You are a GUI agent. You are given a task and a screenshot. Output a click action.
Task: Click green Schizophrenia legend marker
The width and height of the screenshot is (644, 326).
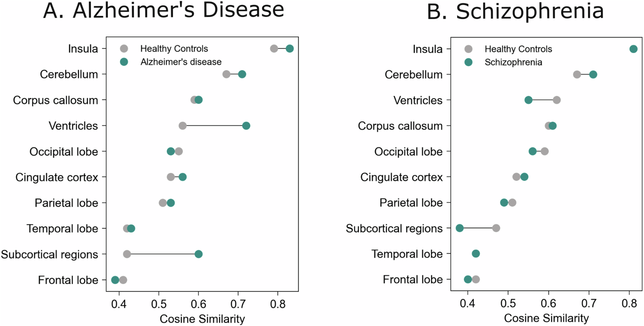[x=468, y=62]
